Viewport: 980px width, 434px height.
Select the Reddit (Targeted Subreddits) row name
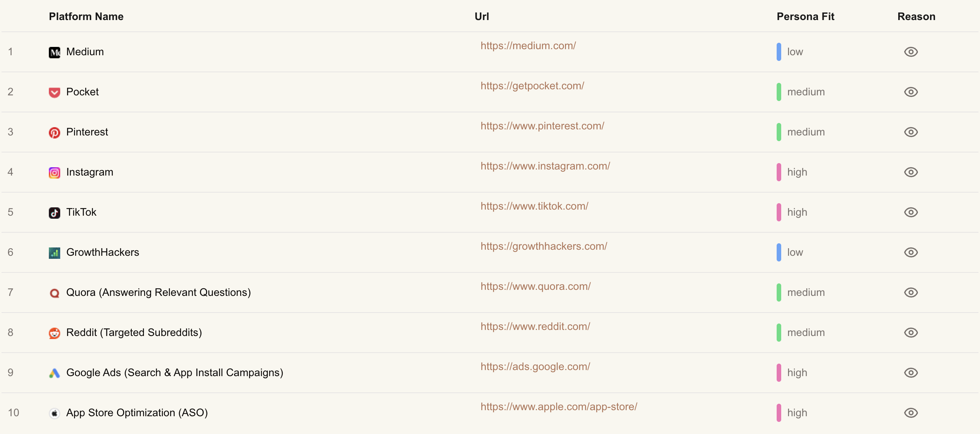click(134, 333)
